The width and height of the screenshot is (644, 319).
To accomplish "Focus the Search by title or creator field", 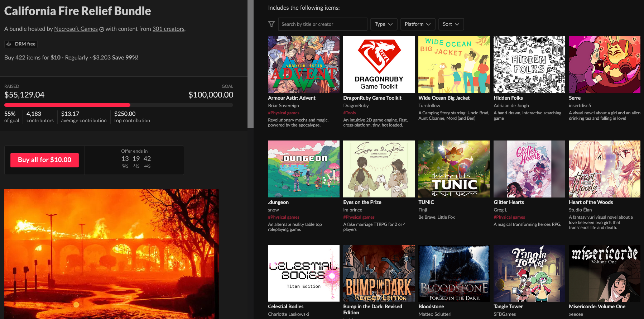I will (322, 24).
